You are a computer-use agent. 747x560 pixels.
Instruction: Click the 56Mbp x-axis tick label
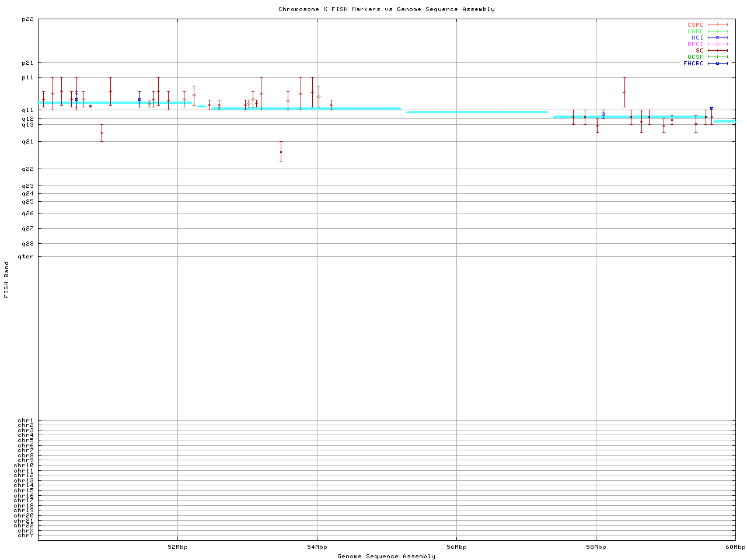tap(456, 547)
